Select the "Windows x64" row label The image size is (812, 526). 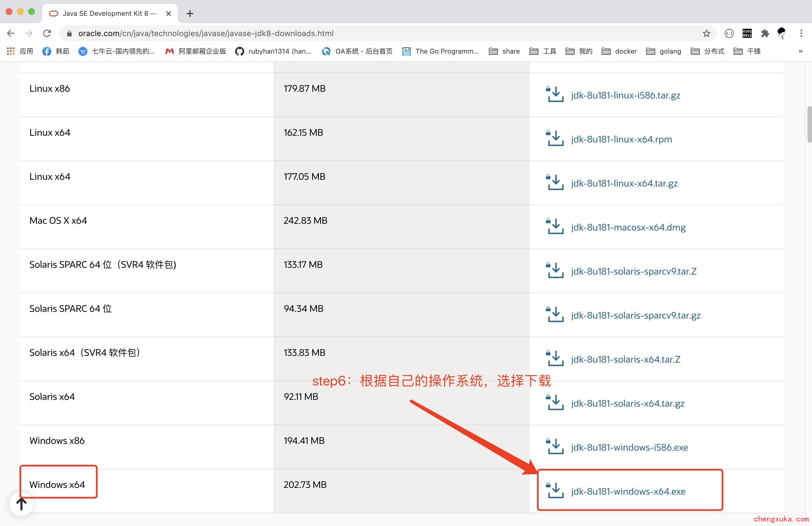[x=57, y=484]
